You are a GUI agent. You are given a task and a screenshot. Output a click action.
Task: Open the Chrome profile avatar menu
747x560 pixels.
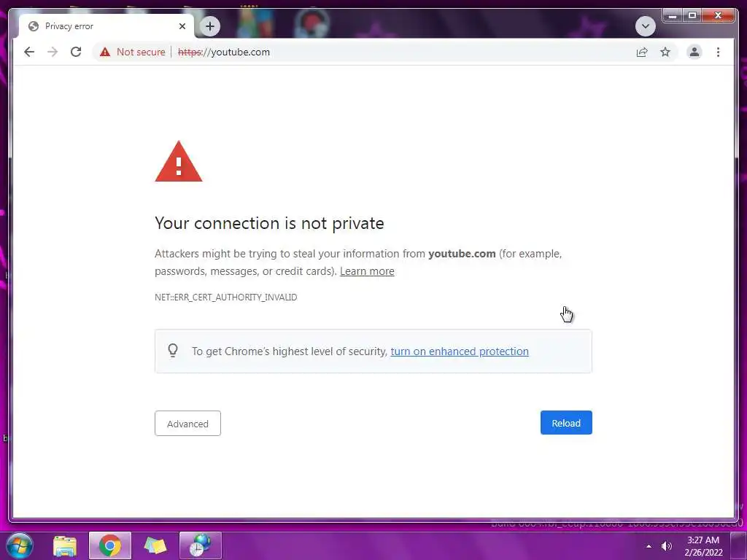coord(694,52)
